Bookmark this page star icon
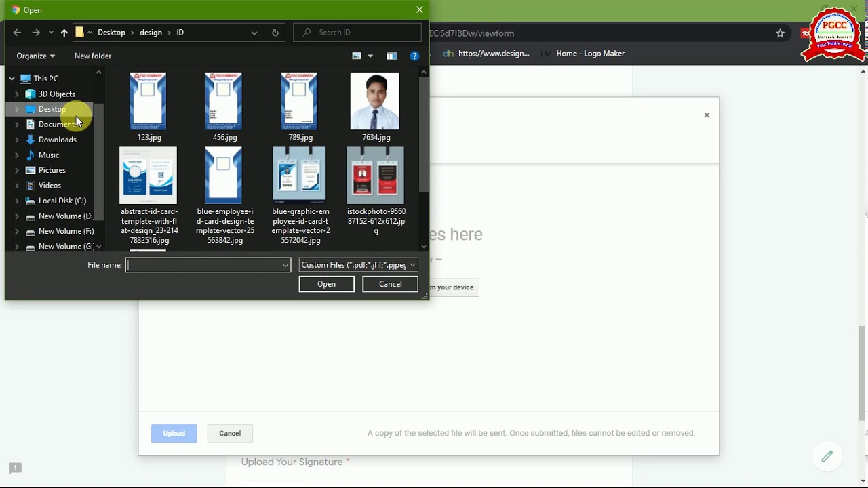The height and width of the screenshot is (488, 868). [x=780, y=33]
